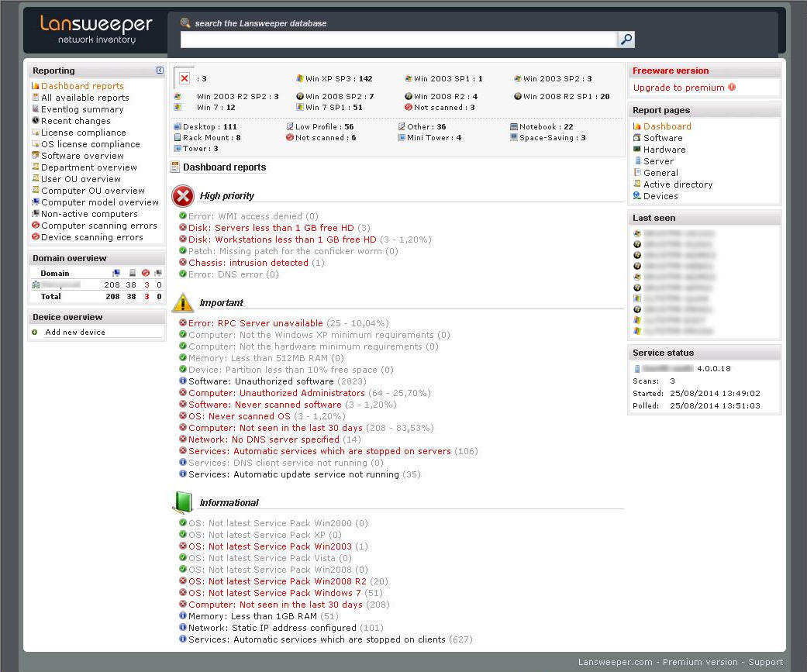Click the Devices report page icon
Image resolution: width=807 pixels, height=672 pixels.
636,196
